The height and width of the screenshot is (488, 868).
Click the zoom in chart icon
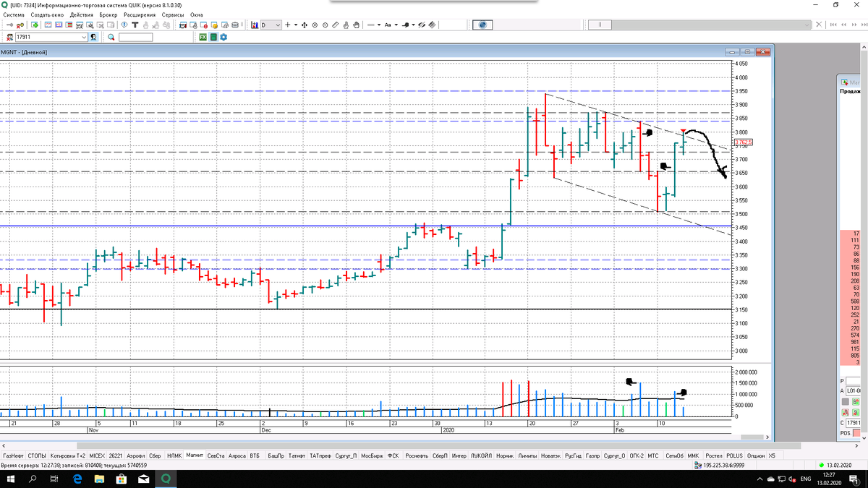(315, 25)
